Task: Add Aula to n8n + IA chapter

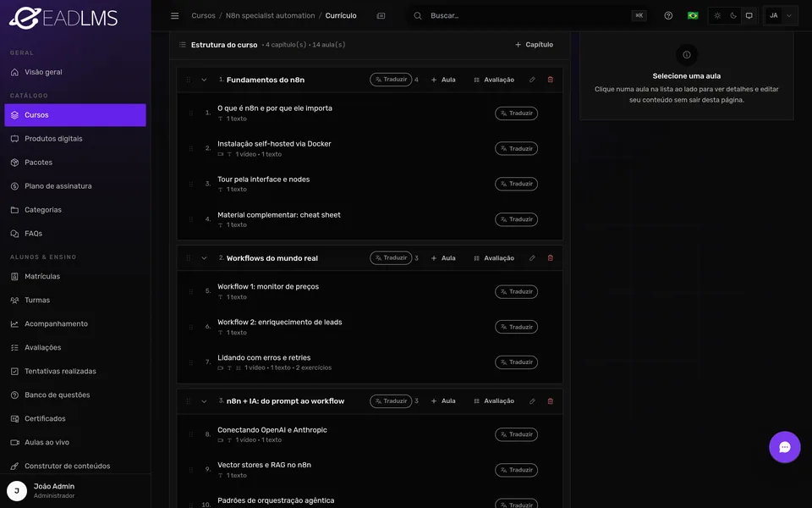Action: point(443,401)
